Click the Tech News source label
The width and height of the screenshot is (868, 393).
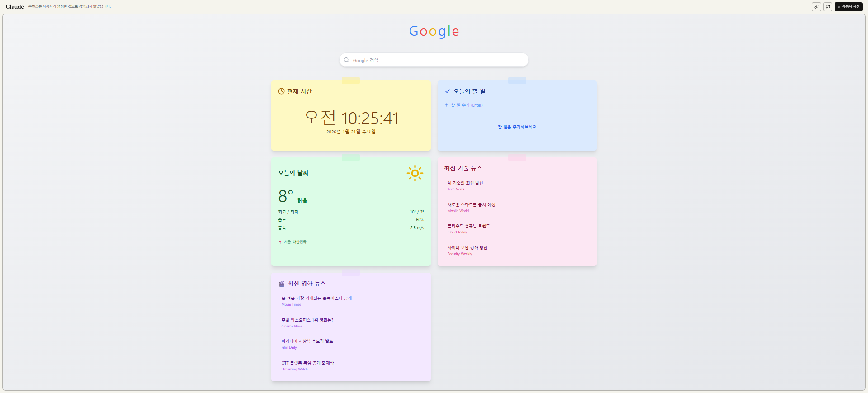pyautogui.click(x=456, y=189)
